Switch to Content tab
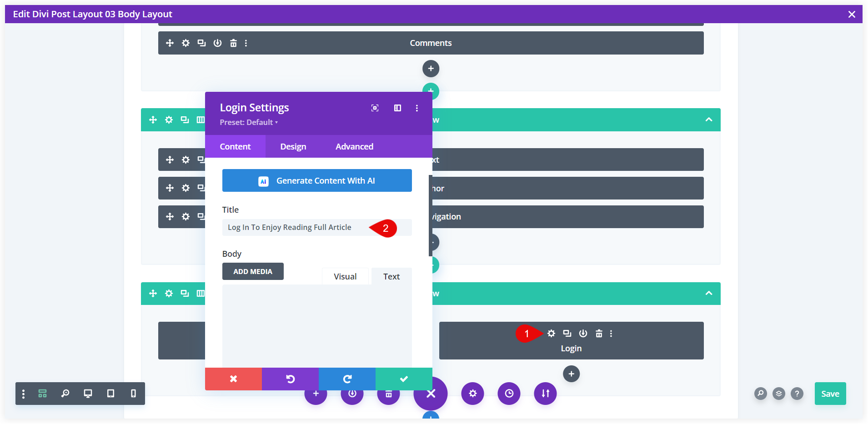Image resolution: width=868 pixels, height=424 pixels. (x=235, y=146)
